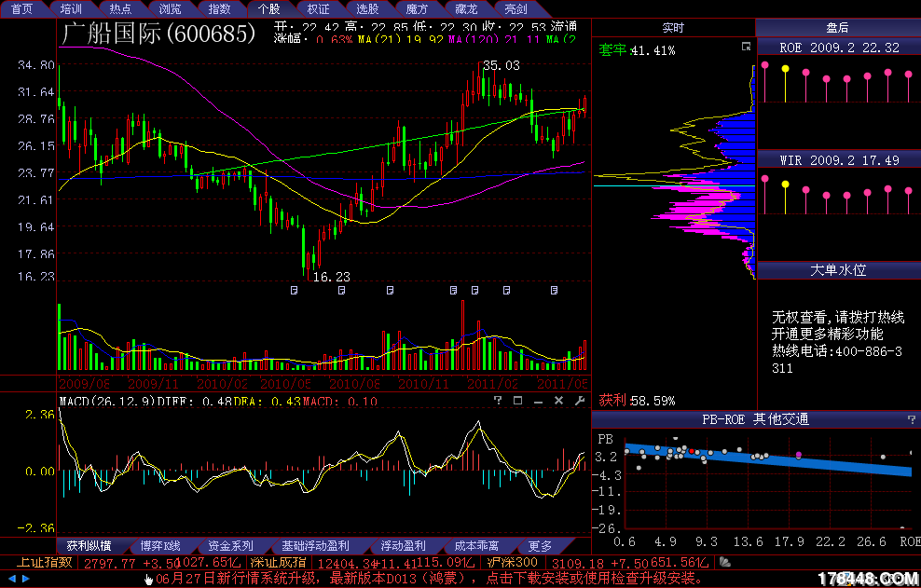The image size is (921, 588).
Task: Pop out the chip distribution panel
Action: [x=745, y=47]
